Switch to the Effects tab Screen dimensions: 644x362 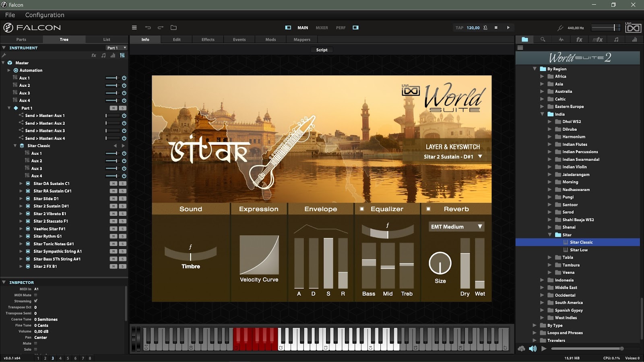(x=208, y=39)
